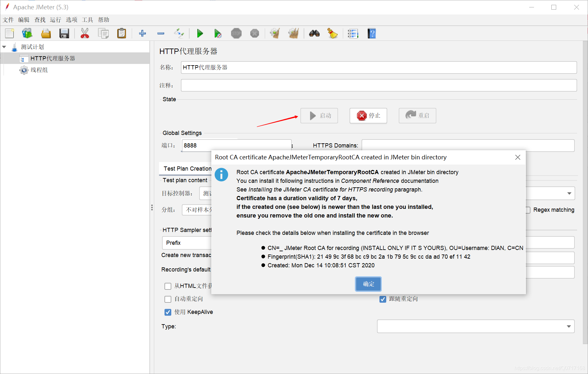Click the Clear results broom icon

[x=275, y=33]
